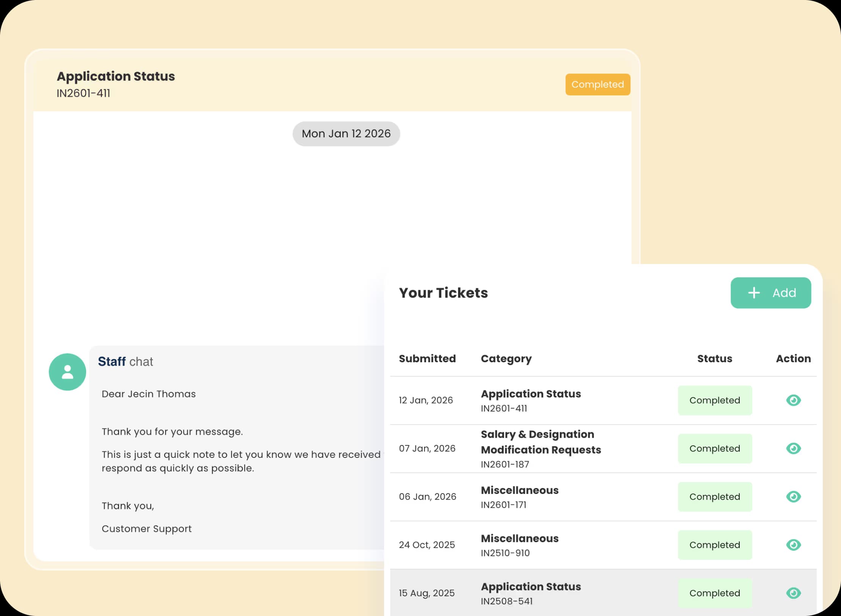Click the orange Completed badge in header

pyautogui.click(x=597, y=85)
